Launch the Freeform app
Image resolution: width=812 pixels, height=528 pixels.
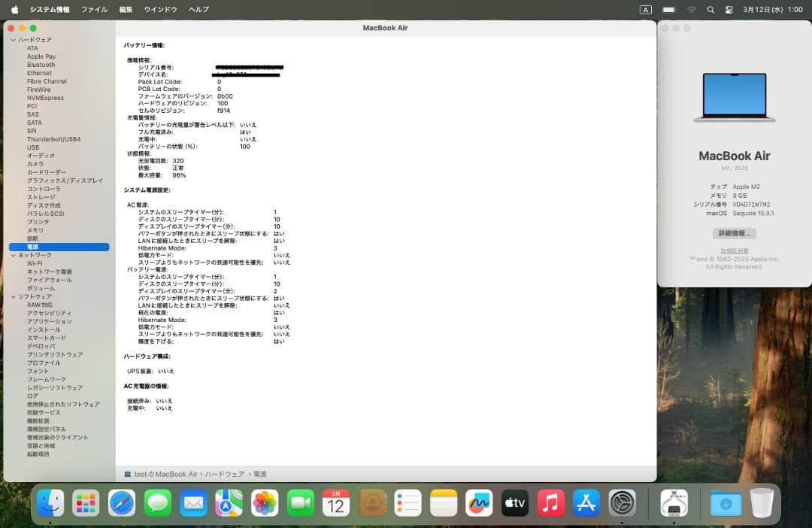point(479,503)
